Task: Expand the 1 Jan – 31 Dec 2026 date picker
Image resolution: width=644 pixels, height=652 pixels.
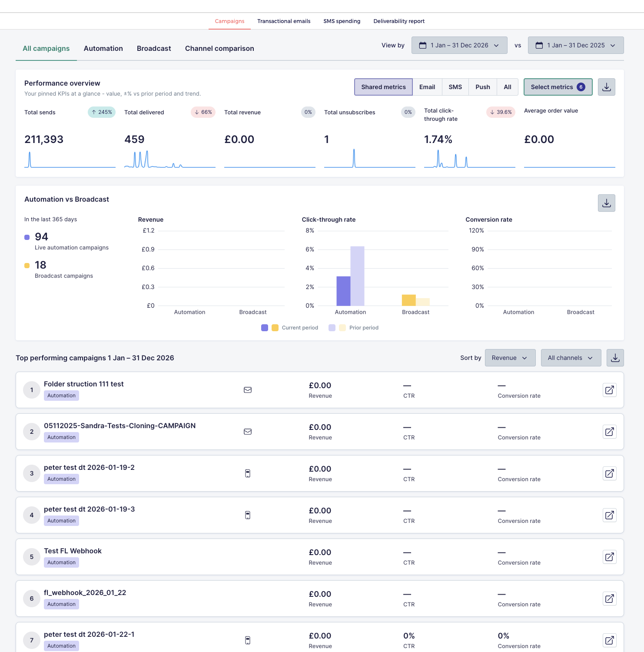Action: (x=459, y=45)
